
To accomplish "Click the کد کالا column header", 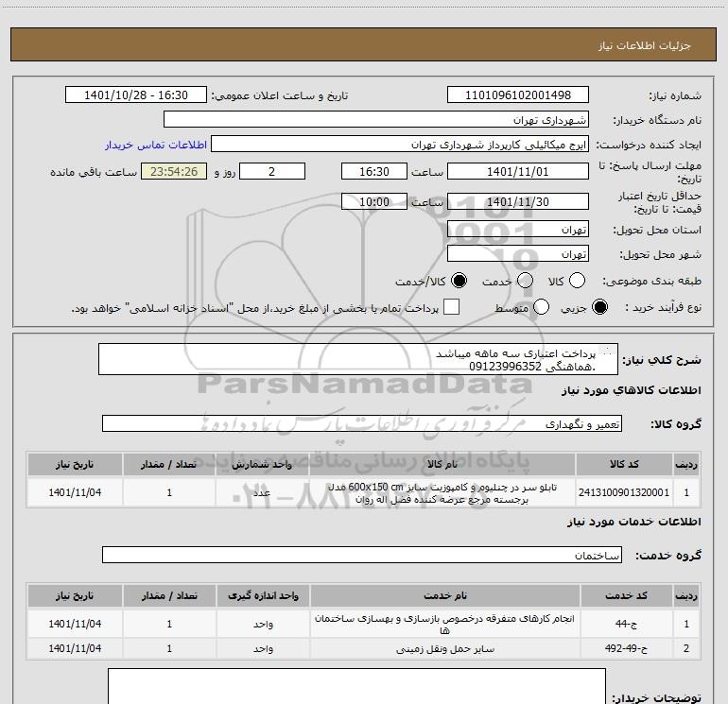I will pyautogui.click(x=624, y=464).
